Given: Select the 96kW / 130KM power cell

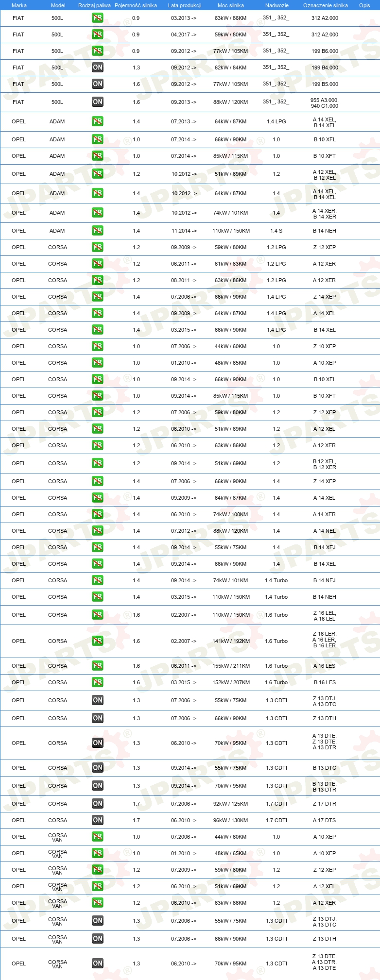Looking at the screenshot, I should click(231, 820).
